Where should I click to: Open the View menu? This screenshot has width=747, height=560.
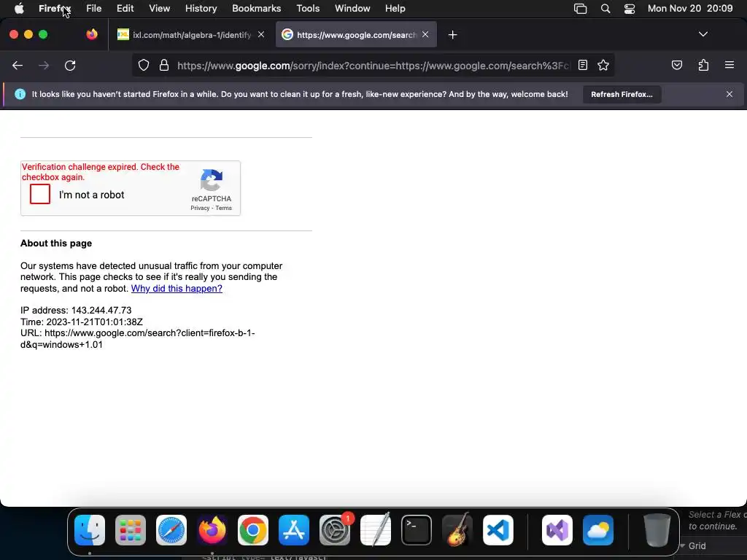pos(159,9)
